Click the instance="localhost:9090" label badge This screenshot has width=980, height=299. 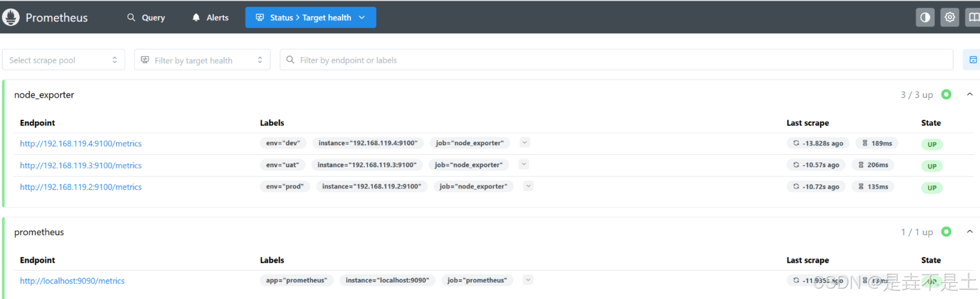coord(387,280)
